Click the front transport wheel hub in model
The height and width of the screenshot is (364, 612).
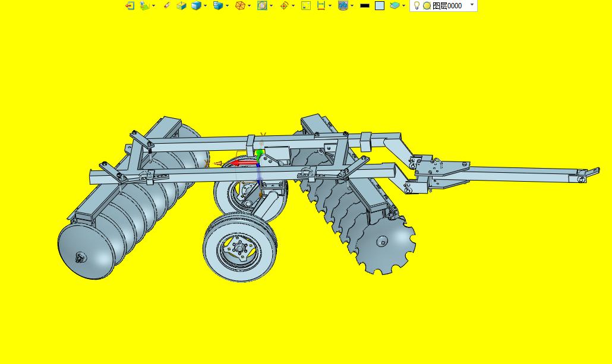238,248
